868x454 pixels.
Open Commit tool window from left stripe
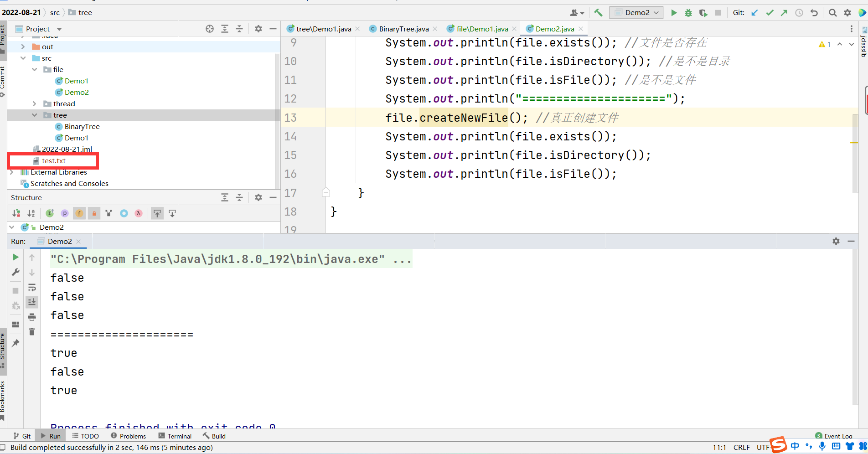click(3, 81)
